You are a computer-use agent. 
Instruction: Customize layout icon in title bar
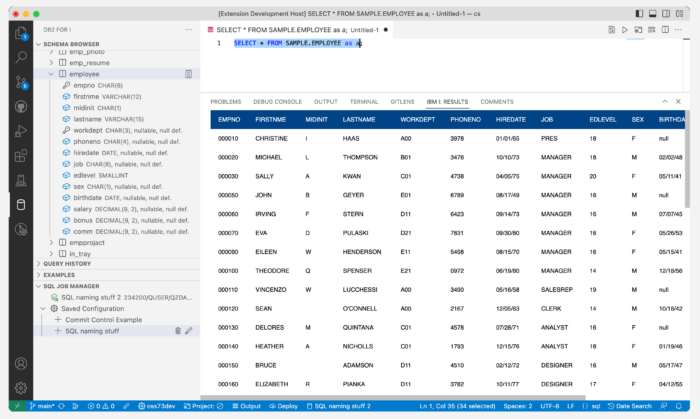pos(679,14)
